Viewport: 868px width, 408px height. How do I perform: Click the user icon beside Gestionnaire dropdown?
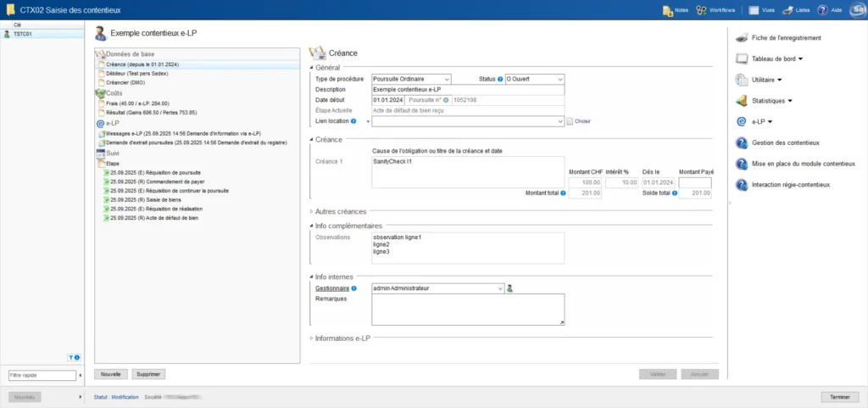point(509,288)
